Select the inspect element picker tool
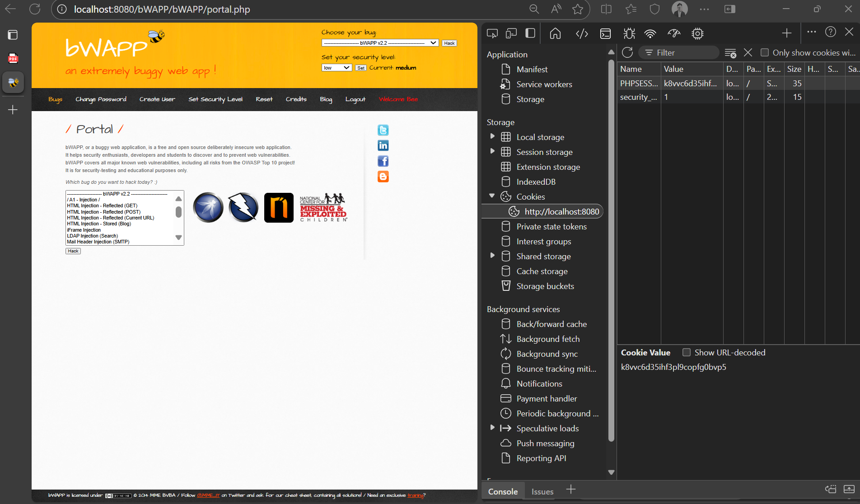860x504 pixels. pyautogui.click(x=492, y=33)
